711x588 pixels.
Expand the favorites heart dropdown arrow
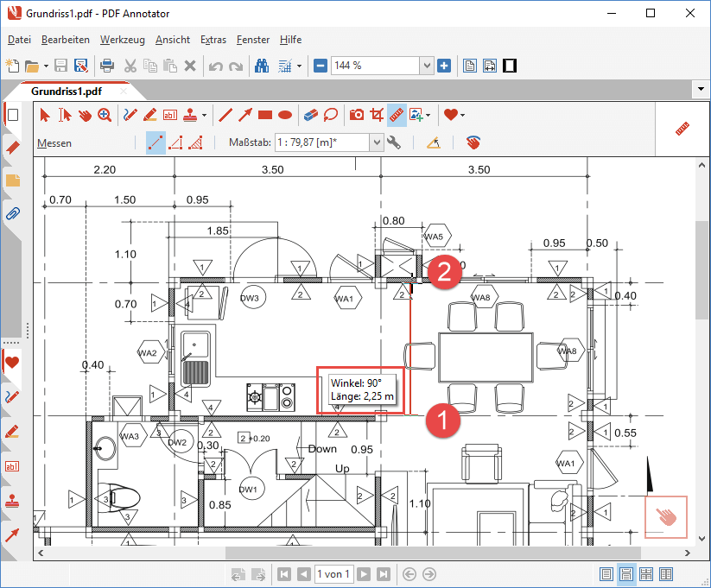point(462,115)
